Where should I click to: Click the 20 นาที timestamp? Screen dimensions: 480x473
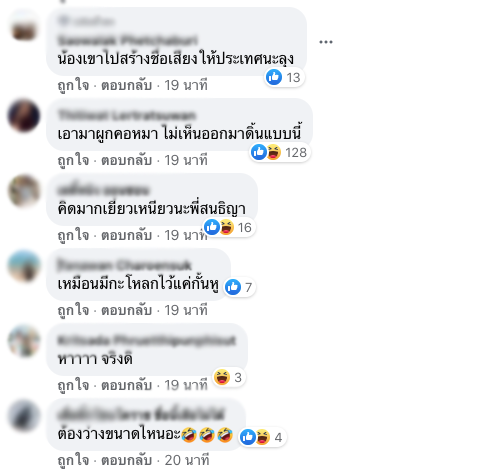click(187, 460)
